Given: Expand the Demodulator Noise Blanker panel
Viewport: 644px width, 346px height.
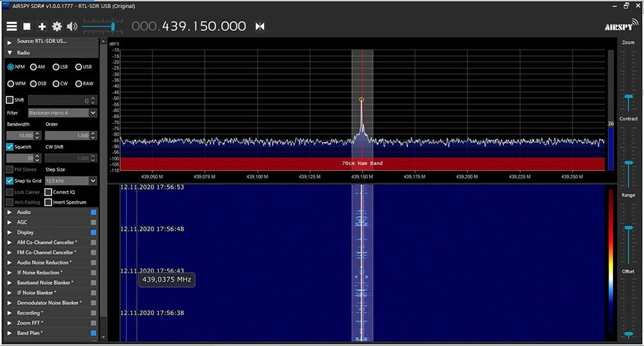Looking at the screenshot, I should coord(10,303).
